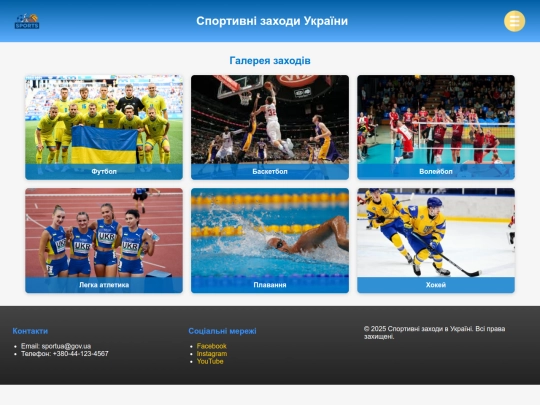This screenshot has width=540, height=405.
Task: Click the Баскетбол caption bar
Action: (270, 172)
